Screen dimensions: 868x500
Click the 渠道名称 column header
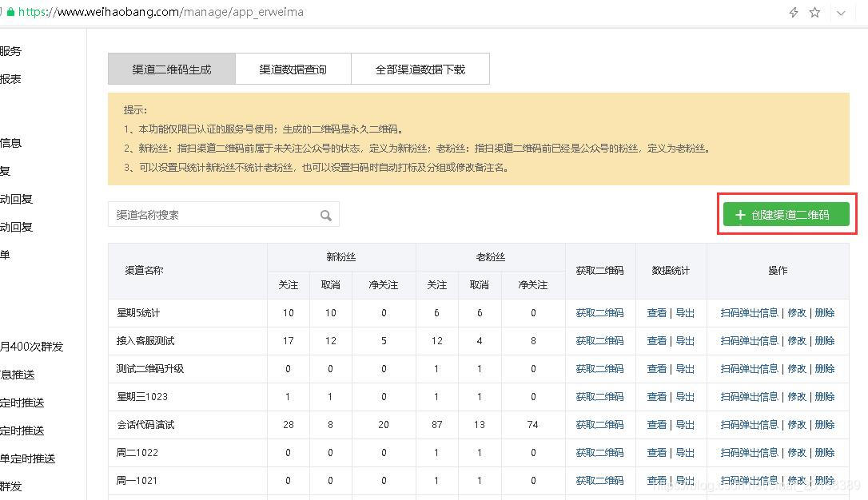click(144, 271)
